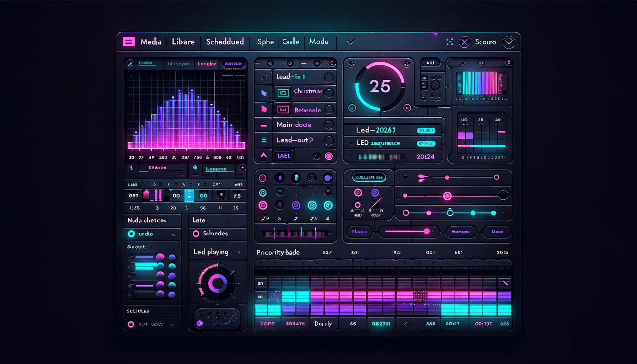The height and width of the screenshot is (364, 637).
Task: Click the Christmas sequence icon
Action: click(283, 92)
